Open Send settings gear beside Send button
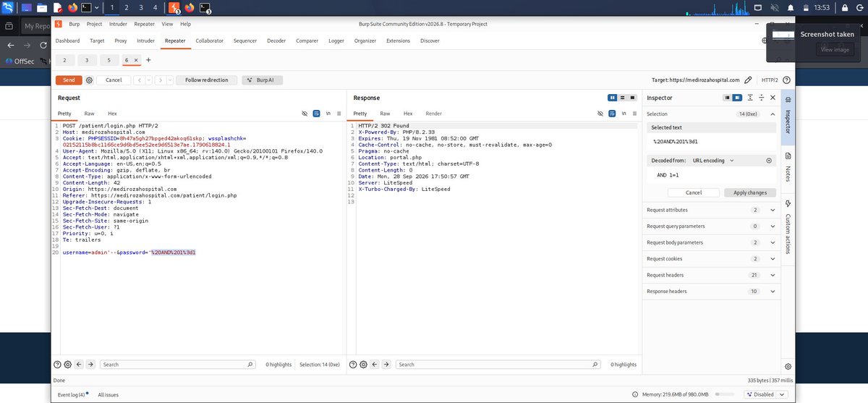The height and width of the screenshot is (403, 868). (x=90, y=80)
